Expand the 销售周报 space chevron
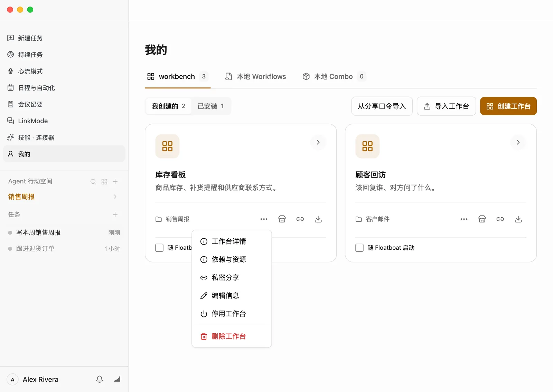Image resolution: width=553 pixels, height=392 pixels. (115, 197)
